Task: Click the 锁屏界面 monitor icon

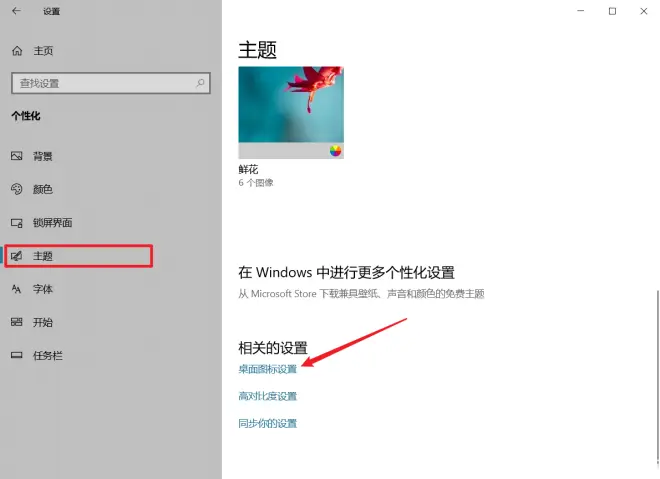Action: [17, 223]
